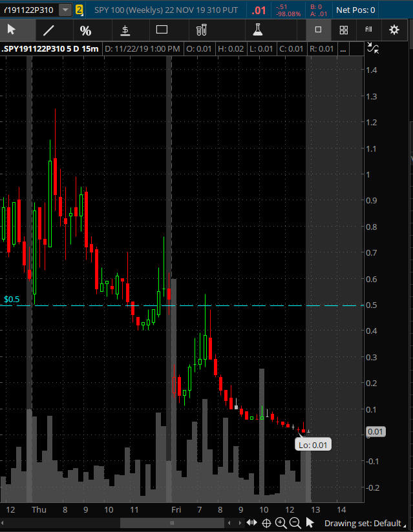Image resolution: width=413 pixels, height=532 pixels.
Task: Click the yellow number 2 link badge
Action: pos(79,10)
